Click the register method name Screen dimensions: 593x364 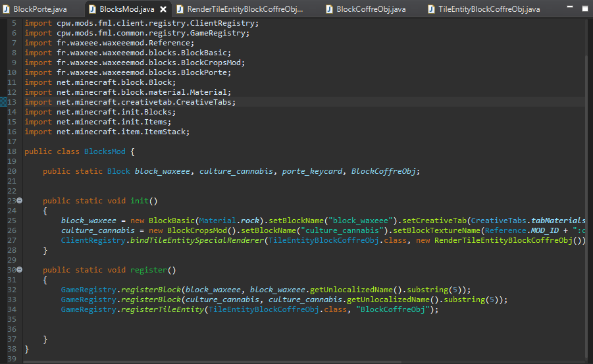tap(147, 270)
